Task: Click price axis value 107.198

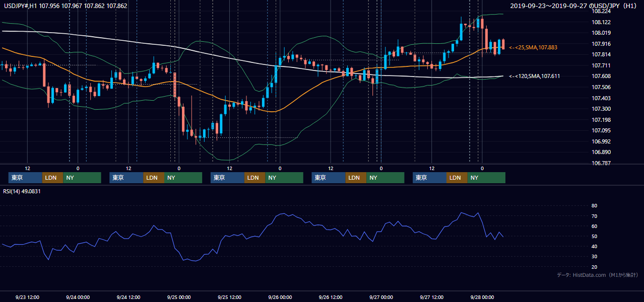Action: tap(601, 120)
